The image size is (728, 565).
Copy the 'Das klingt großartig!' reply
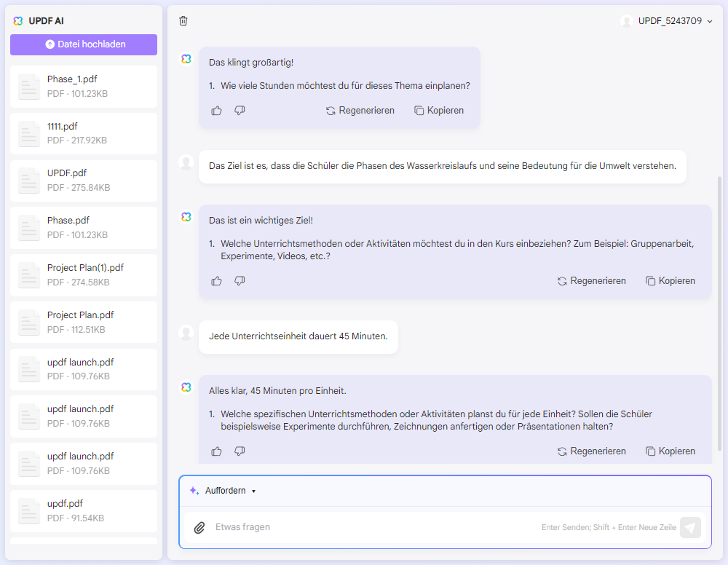(x=439, y=111)
